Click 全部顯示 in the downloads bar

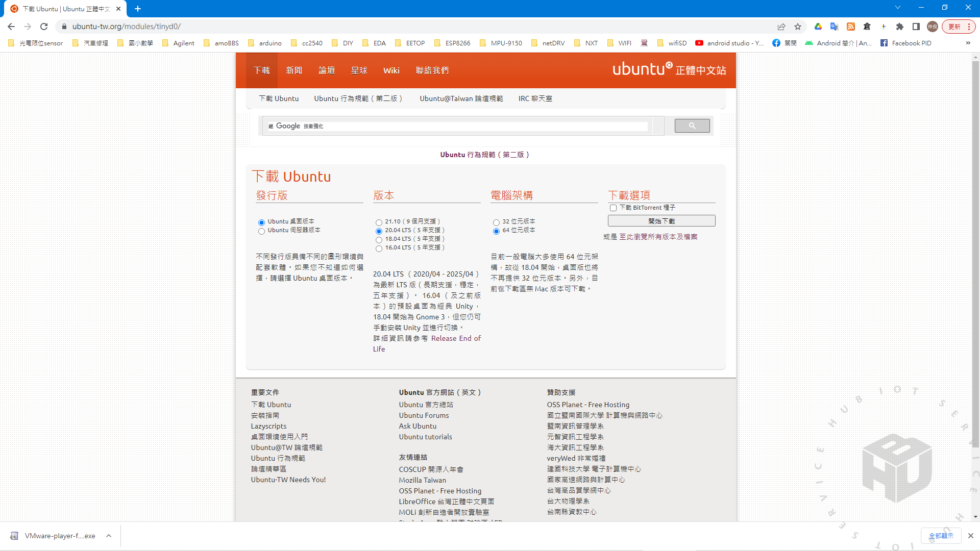(941, 536)
